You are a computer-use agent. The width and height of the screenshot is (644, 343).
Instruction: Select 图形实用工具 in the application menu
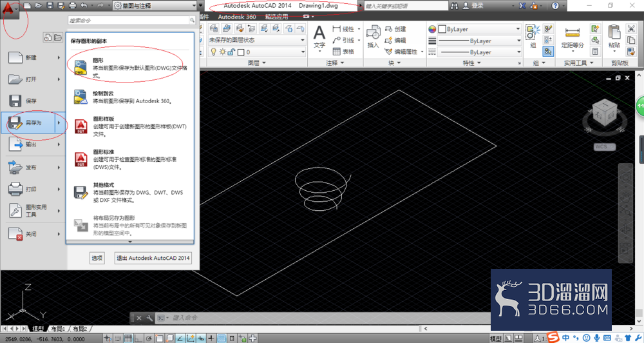point(33,211)
